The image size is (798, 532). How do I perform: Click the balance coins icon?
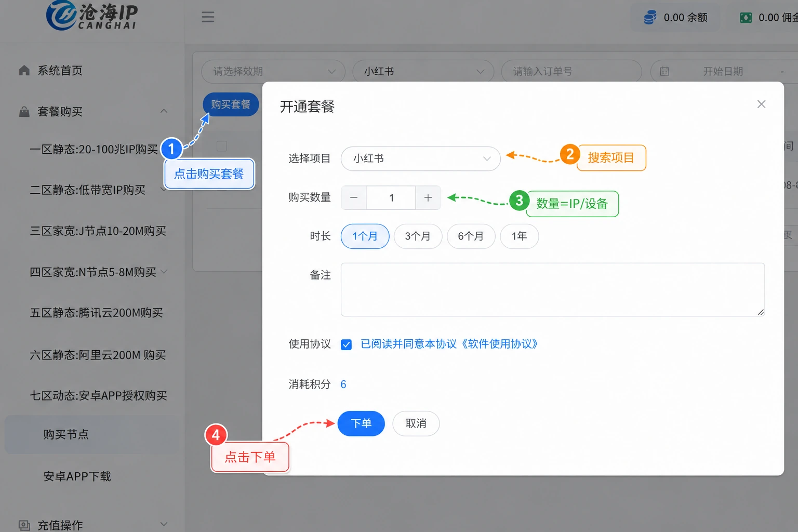[x=650, y=18]
